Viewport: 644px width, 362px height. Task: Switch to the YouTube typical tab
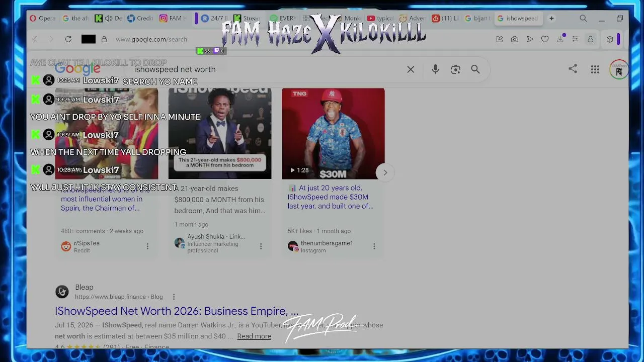[x=380, y=19]
